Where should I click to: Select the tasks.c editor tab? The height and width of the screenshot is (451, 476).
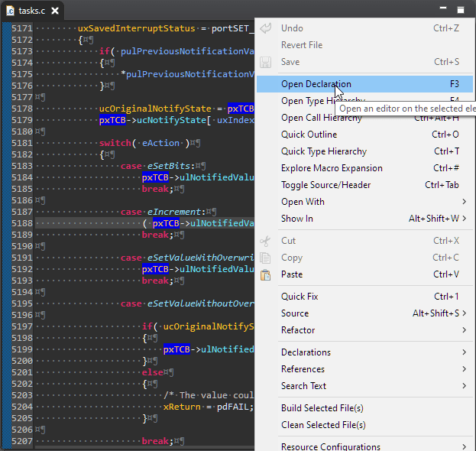point(32,11)
